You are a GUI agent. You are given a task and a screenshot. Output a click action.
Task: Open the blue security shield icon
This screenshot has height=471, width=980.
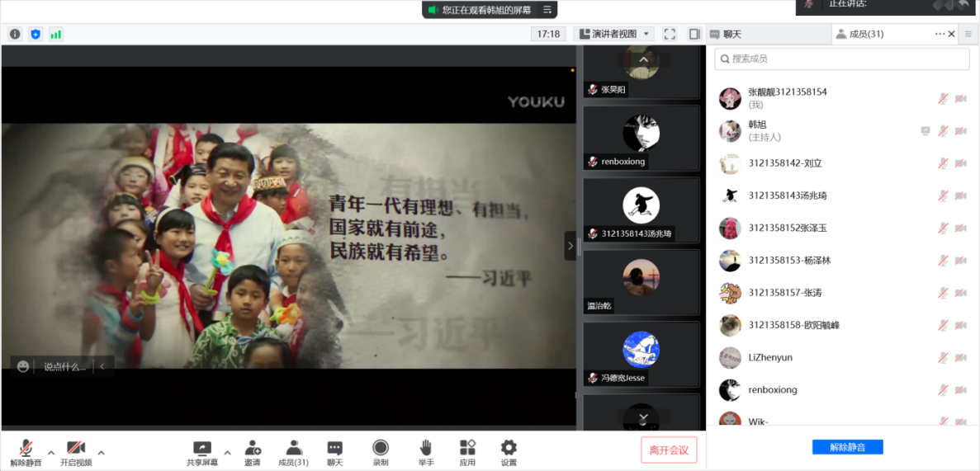coord(36,35)
